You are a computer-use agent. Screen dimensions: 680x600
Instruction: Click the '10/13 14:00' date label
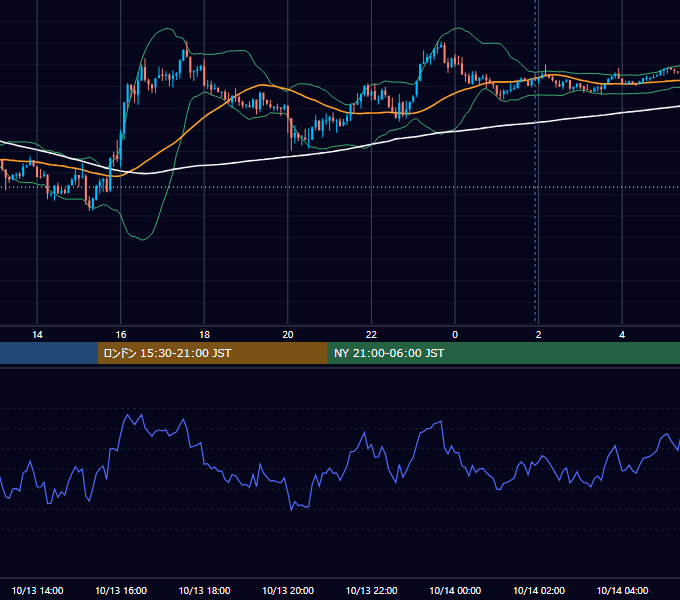pos(37,590)
